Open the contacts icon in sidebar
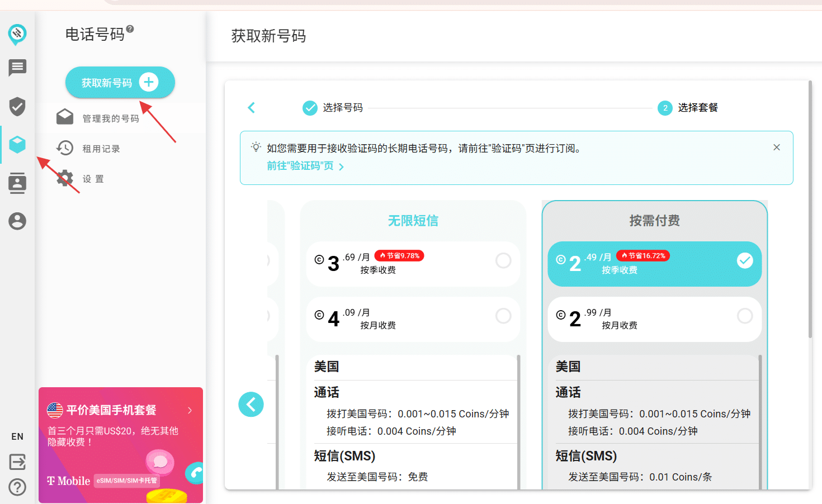This screenshot has width=822, height=504. coord(17,183)
